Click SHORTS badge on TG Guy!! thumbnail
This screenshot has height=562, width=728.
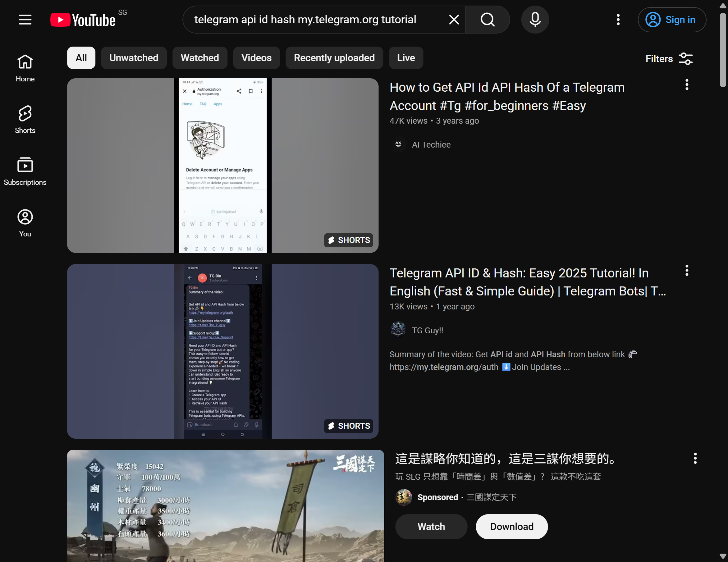(348, 426)
